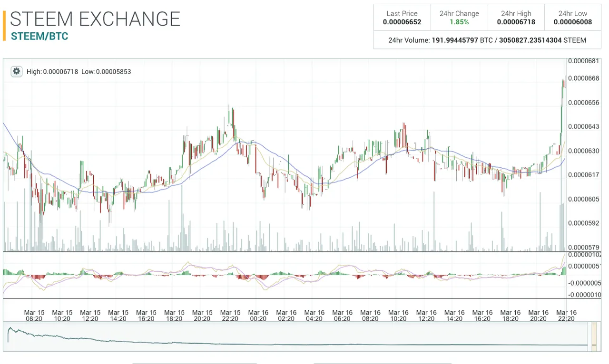Click the Mar 15 10:20 time axis label
This screenshot has width=609, height=364.
click(x=62, y=316)
